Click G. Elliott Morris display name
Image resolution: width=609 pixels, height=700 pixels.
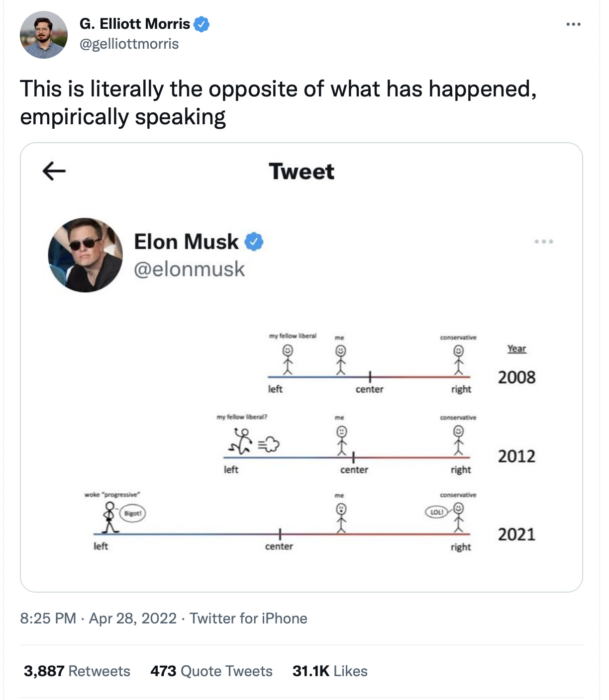pos(135,24)
